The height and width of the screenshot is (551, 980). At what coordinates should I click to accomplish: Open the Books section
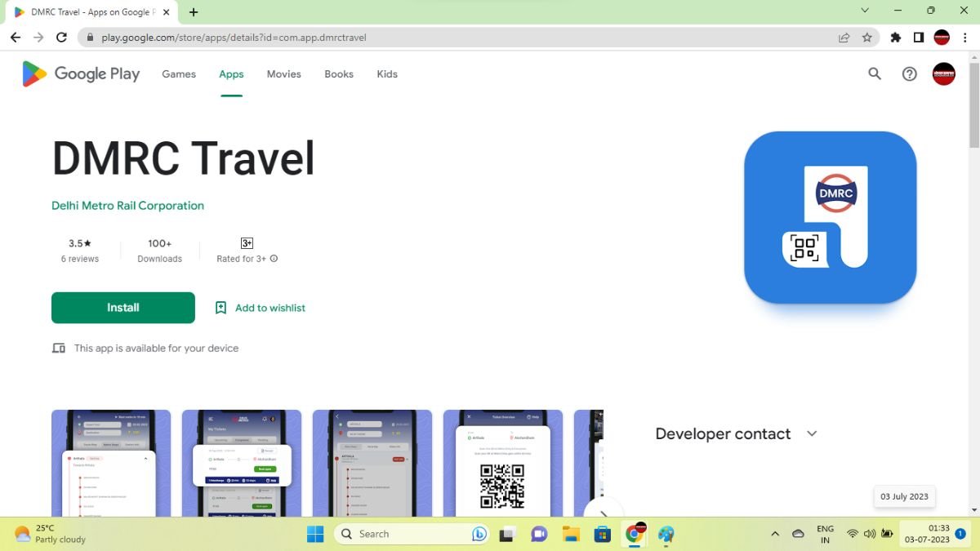339,73
